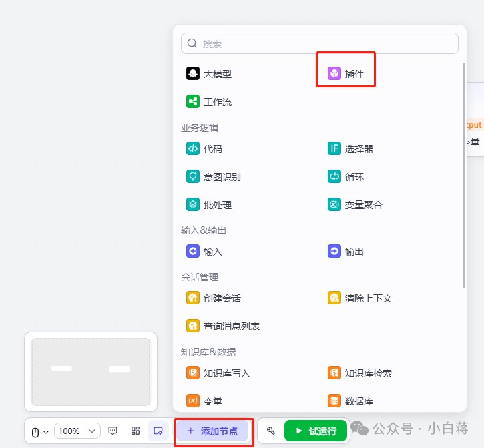Image resolution: width=484 pixels, height=448 pixels.
Task: Click the canvas minimap thumbnail
Action: coord(91,372)
